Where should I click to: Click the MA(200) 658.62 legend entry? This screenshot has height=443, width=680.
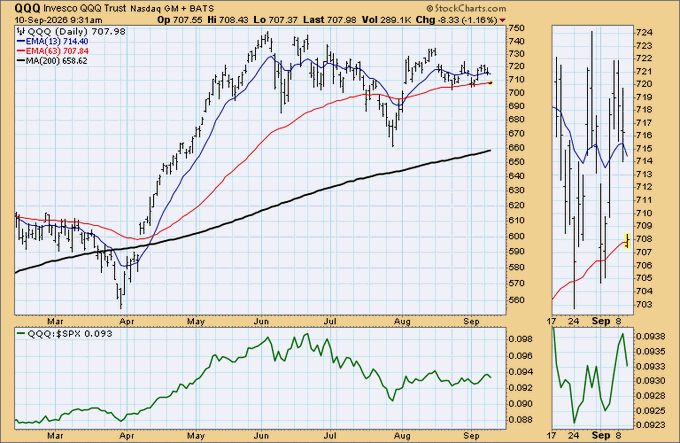click(x=56, y=61)
